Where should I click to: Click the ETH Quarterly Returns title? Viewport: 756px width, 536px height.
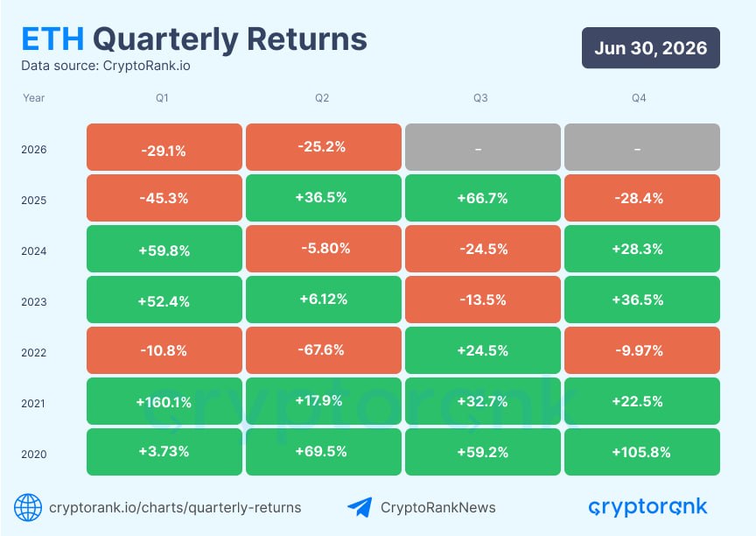pyautogui.click(x=194, y=39)
